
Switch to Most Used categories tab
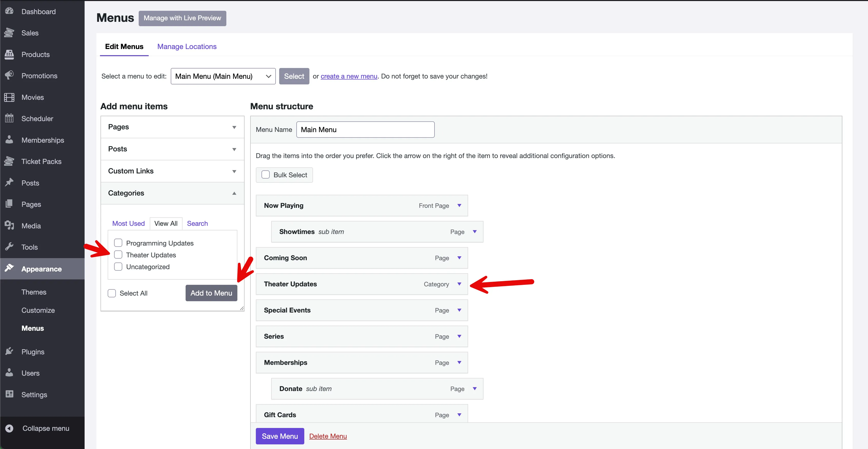pyautogui.click(x=128, y=223)
